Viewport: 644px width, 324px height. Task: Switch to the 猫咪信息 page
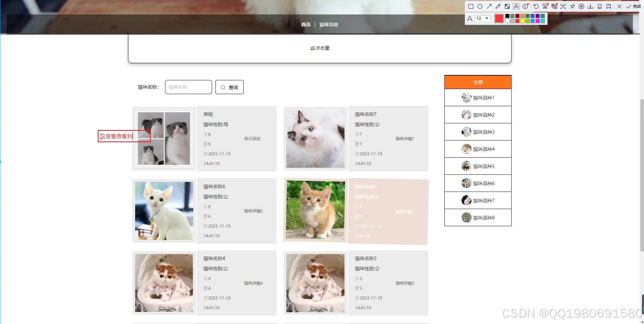coord(329,24)
